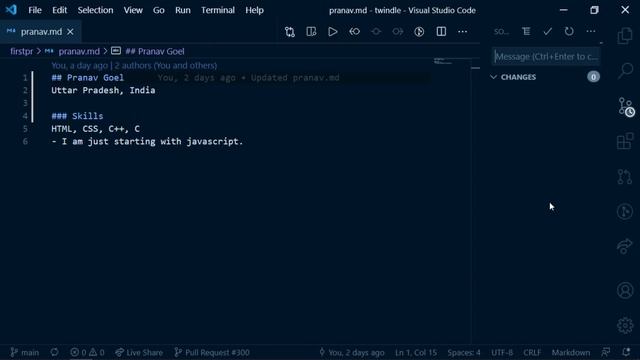Screen dimensions: 640x360
Task: Click the 'SO...' Source Control panel title
Action: tap(501, 32)
